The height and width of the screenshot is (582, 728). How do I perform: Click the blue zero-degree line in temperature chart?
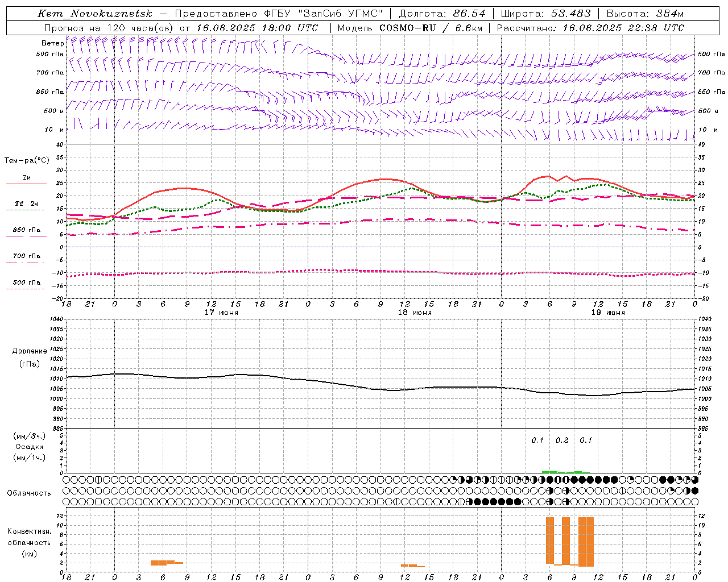point(381,247)
